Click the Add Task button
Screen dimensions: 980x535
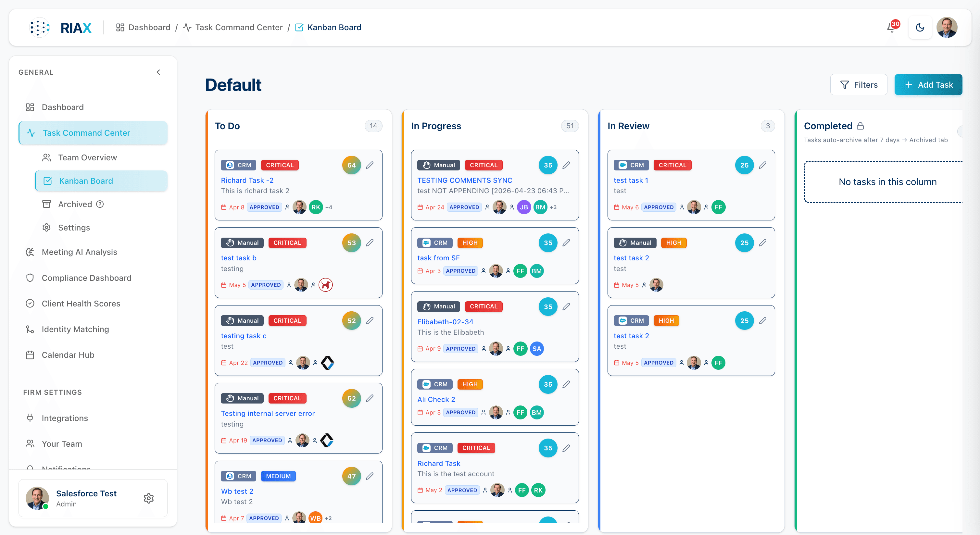(928, 84)
